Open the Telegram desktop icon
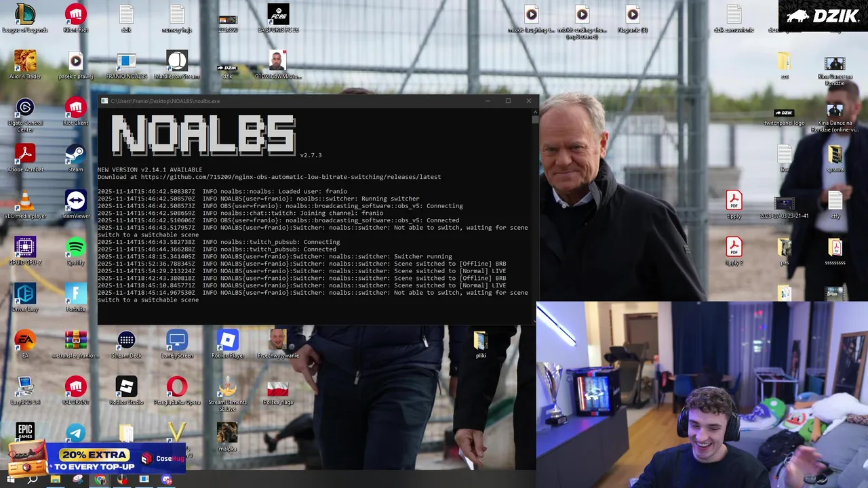Screen dimensions: 868x488 (x=76, y=434)
